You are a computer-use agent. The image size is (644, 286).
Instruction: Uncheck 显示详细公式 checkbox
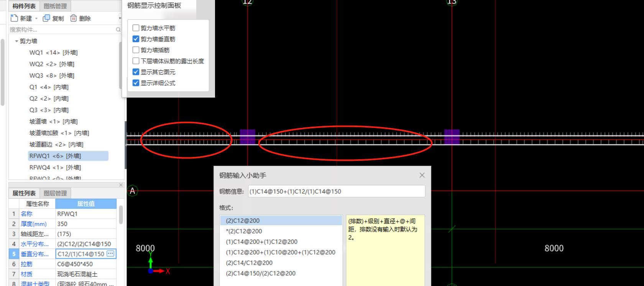136,83
